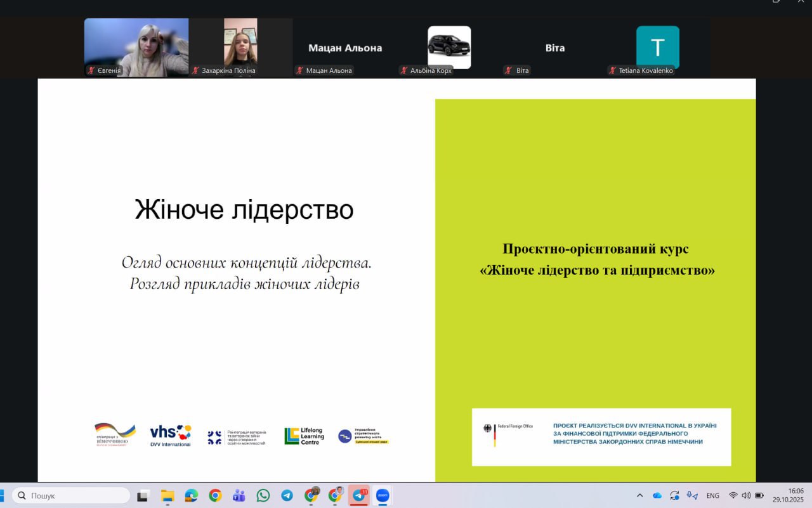Open the clock showing 16:06

click(787, 495)
